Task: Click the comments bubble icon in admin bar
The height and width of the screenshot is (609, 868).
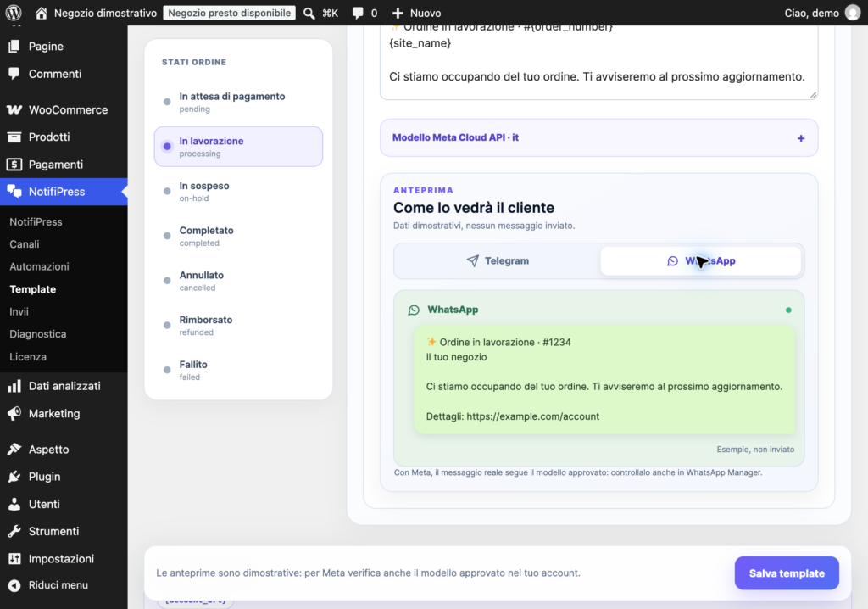Action: tap(359, 13)
